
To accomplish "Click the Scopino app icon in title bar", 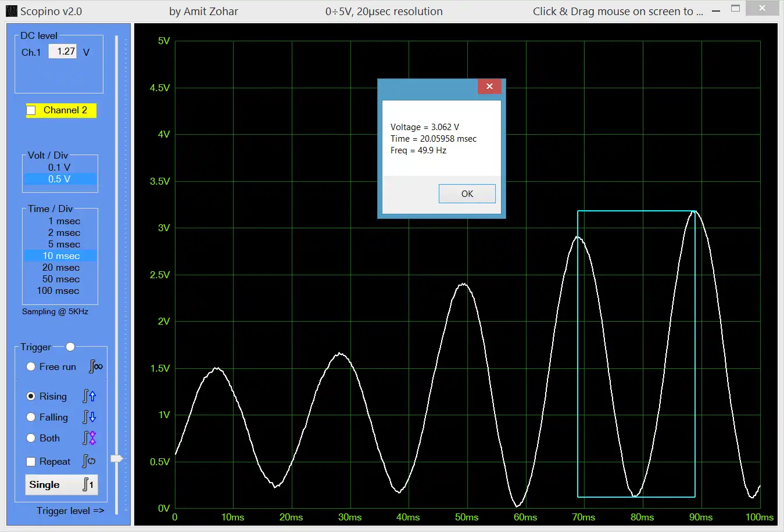I will [x=11, y=11].
